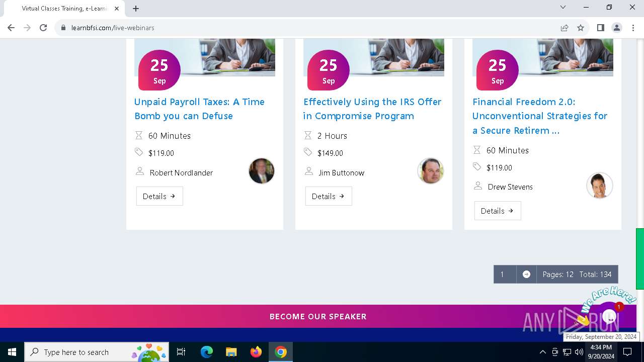Open the taskbar clock and calendar
Screen dimensions: 644x362
click(601, 352)
